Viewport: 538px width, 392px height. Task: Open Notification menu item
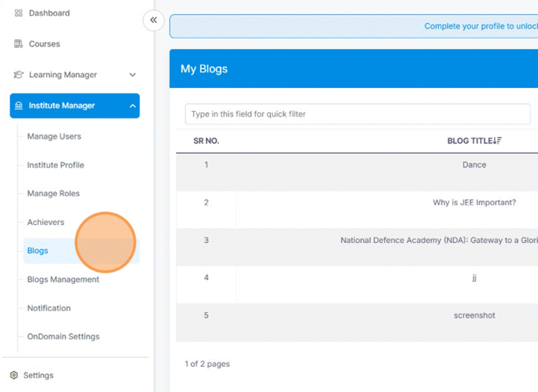(x=49, y=308)
